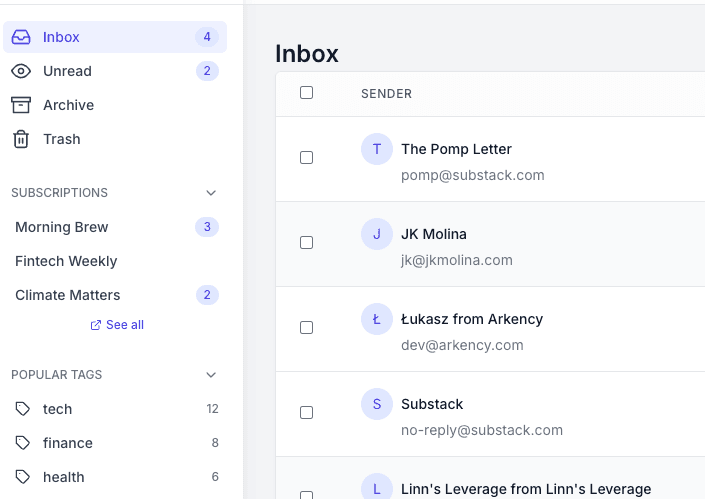Click Łukasz from Arkency avatar

(377, 319)
